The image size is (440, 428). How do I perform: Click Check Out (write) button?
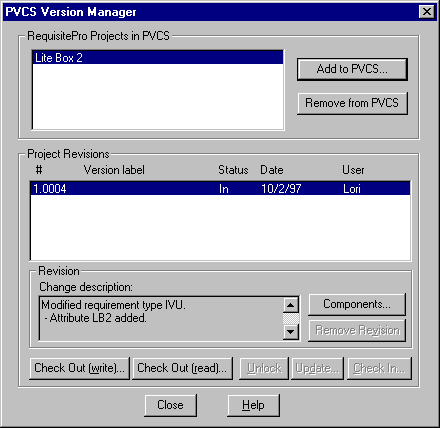[79, 368]
